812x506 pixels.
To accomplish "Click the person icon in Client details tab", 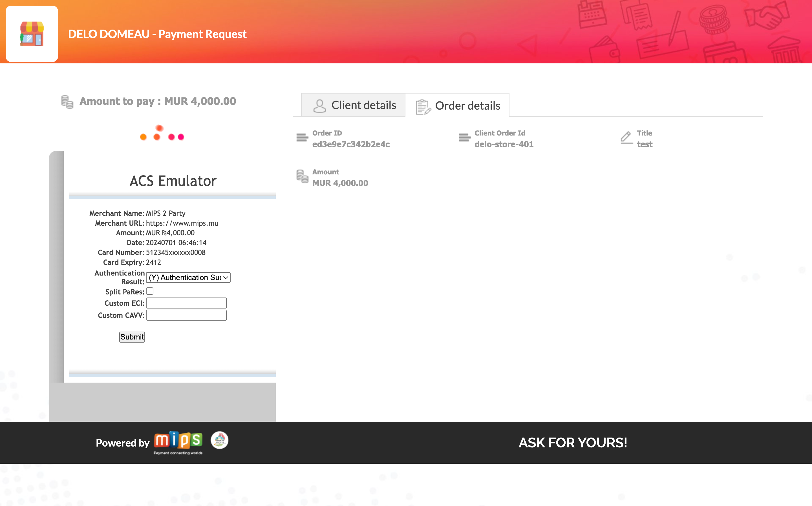I will click(x=319, y=106).
